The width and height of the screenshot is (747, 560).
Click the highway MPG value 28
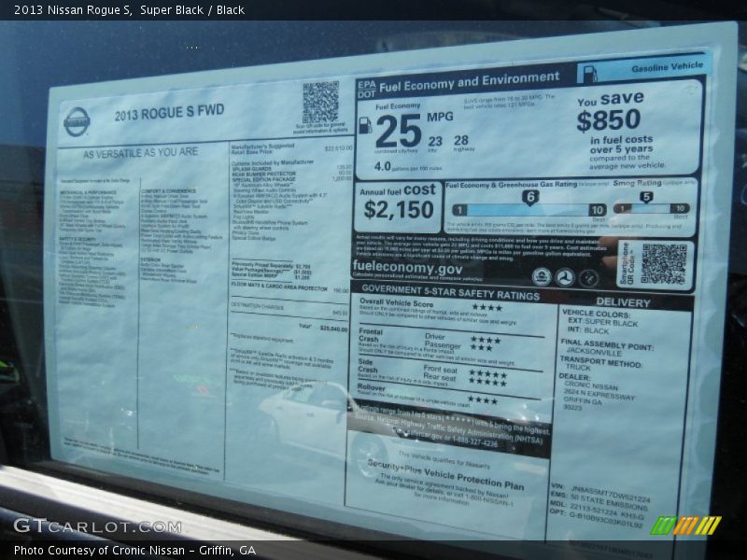(461, 140)
